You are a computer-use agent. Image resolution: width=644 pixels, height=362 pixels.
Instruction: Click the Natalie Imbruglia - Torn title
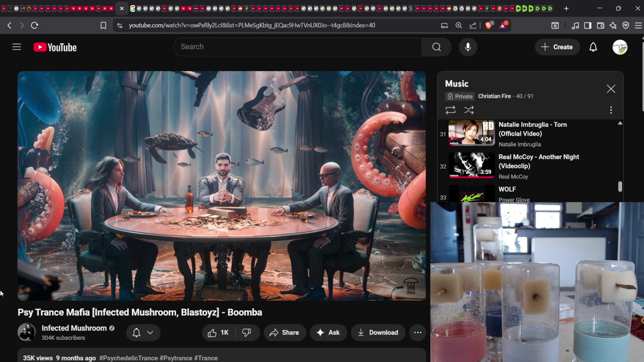click(533, 129)
